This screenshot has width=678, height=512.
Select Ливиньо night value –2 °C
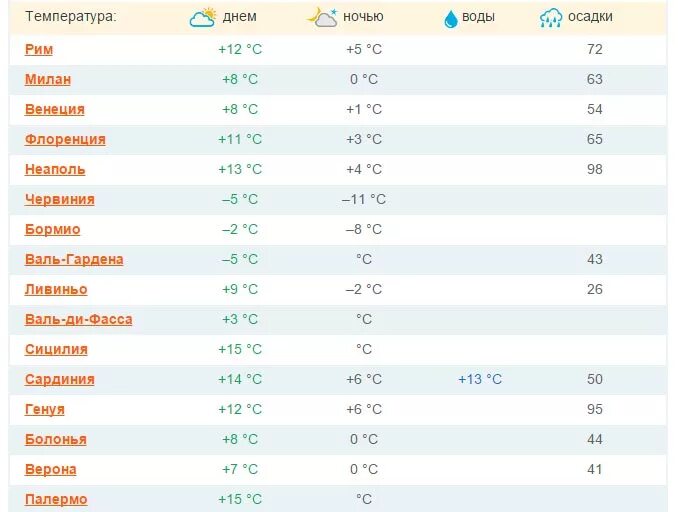click(364, 289)
